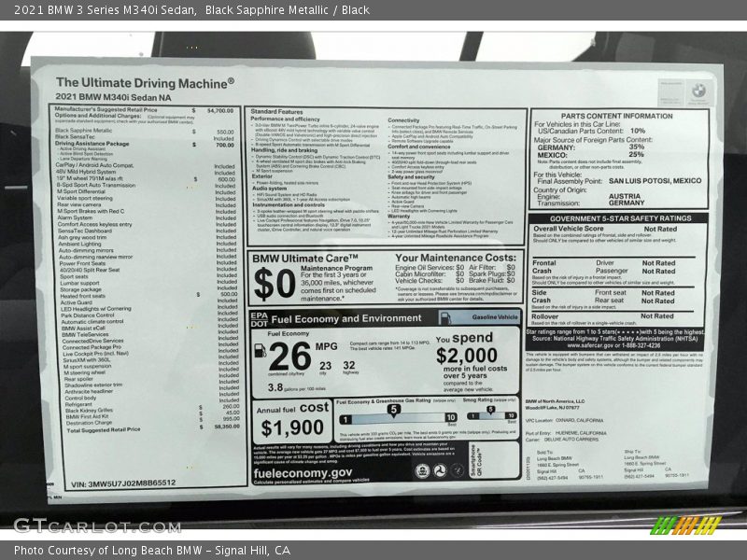The image size is (747, 560).
Task: Click 'Fuel Economy and Environment' banner
Action: click(x=345, y=318)
